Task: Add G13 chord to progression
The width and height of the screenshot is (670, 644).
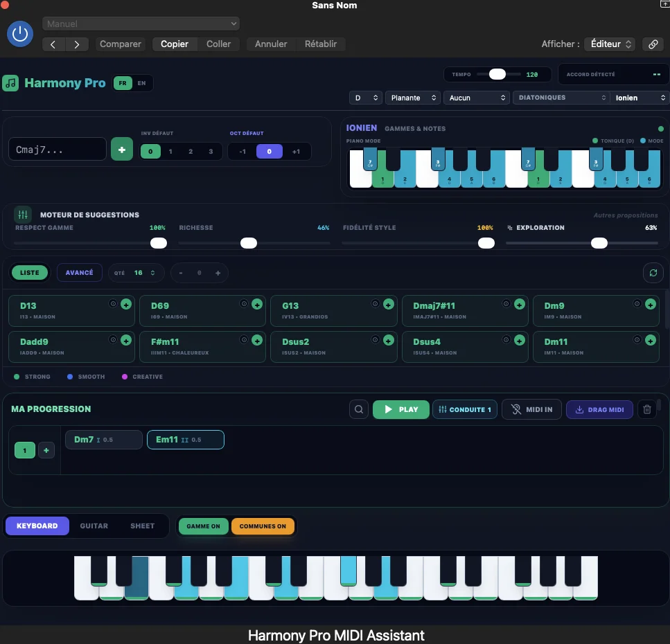Action: point(389,304)
